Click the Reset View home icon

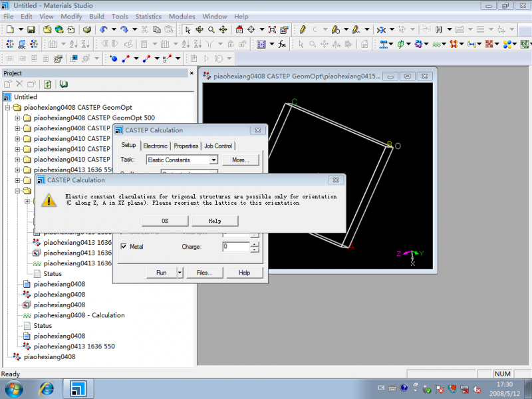[x=239, y=29]
